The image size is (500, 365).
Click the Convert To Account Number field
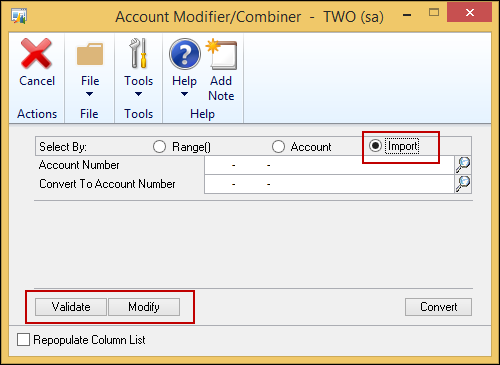pyautogui.click(x=329, y=184)
